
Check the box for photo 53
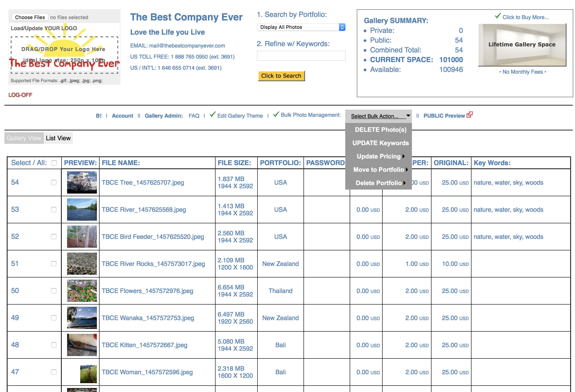[x=54, y=210]
